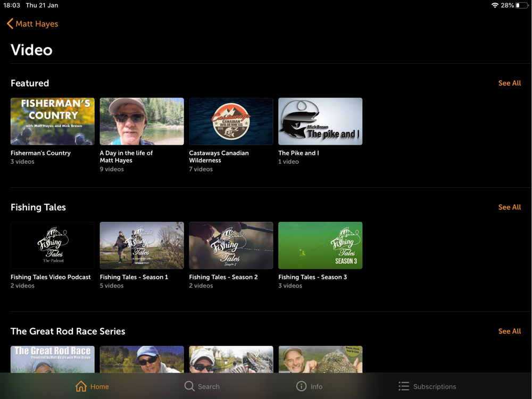This screenshot has height=399, width=532.
Task: Tap '1 video' count text
Action: point(288,162)
